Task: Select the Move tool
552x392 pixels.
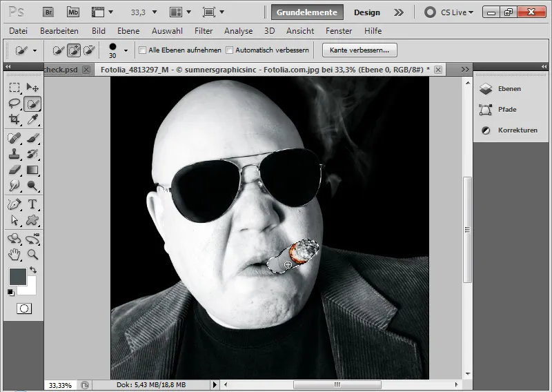Action: point(32,87)
